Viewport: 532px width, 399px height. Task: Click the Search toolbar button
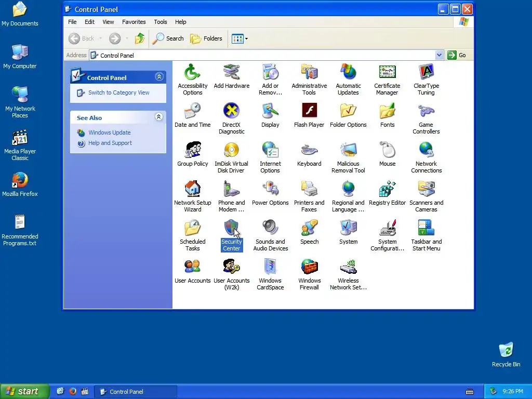tap(168, 38)
